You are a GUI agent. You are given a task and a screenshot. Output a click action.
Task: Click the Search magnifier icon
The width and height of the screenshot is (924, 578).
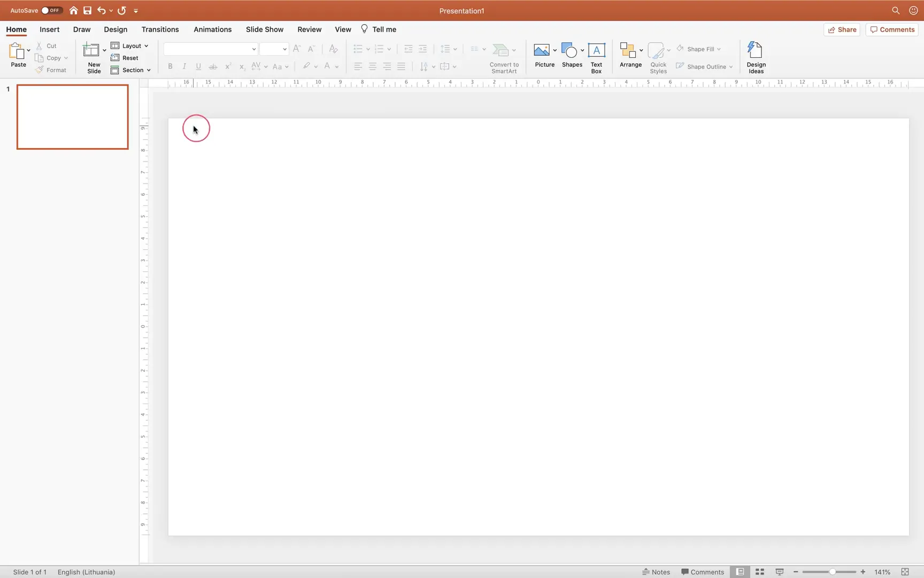[896, 10]
